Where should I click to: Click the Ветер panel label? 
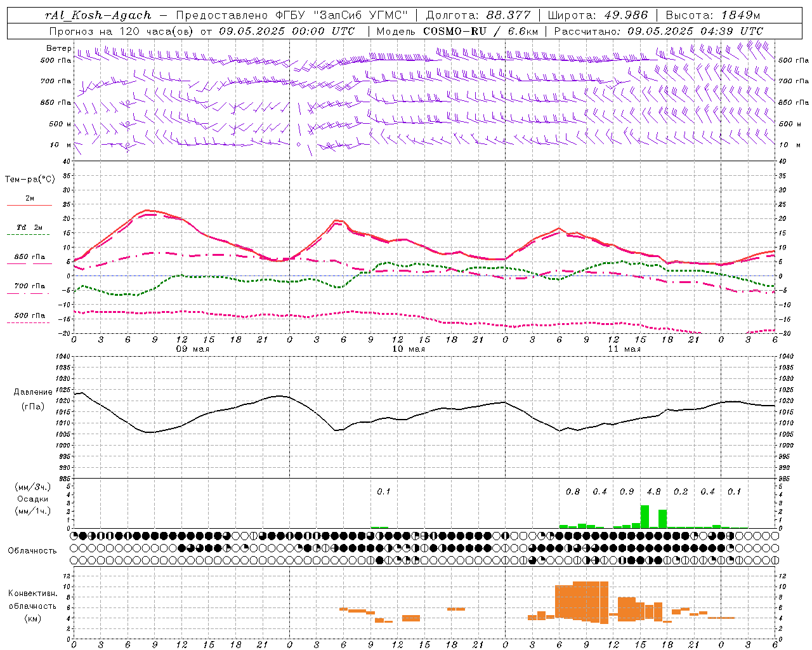59,48
